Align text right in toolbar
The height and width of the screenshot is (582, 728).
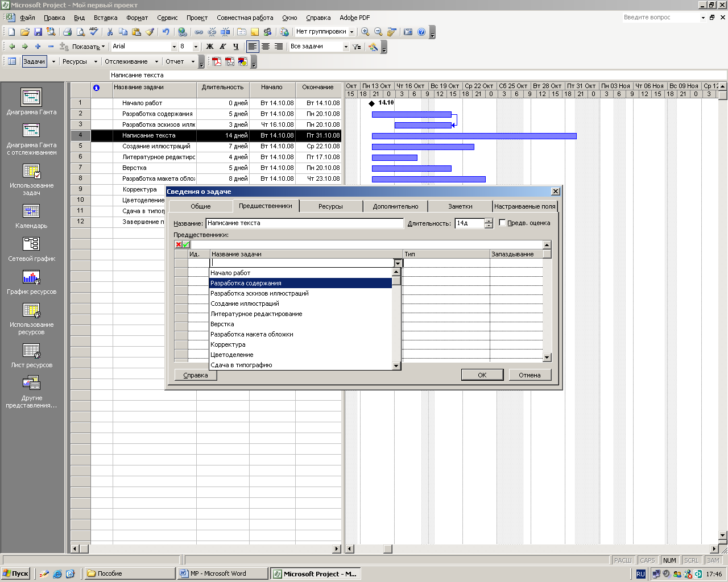point(279,47)
